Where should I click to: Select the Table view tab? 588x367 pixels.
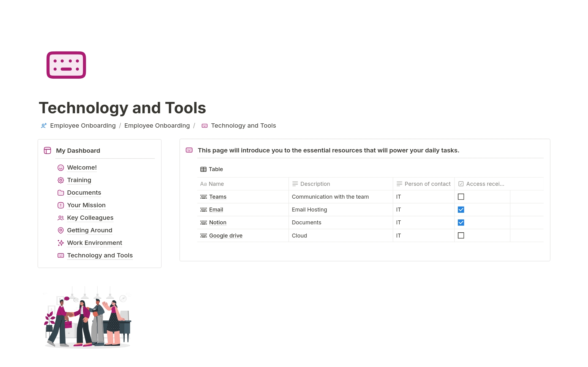coord(212,169)
